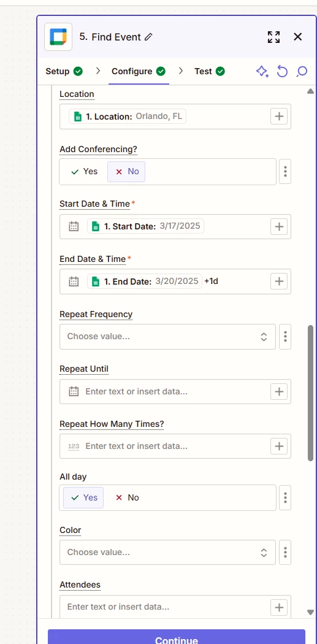This screenshot has height=644, width=317.
Task: Click the pencil icon to rename Find Event
Action: 148,37
